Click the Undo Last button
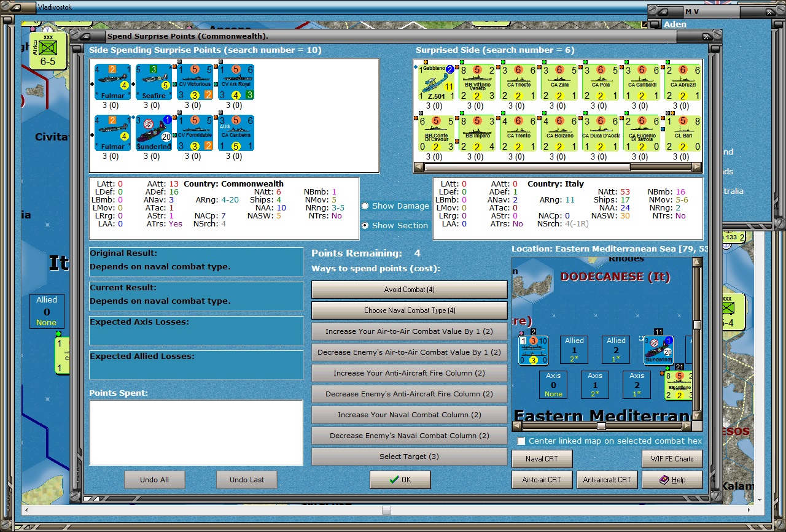Screen dimensions: 786x532 click(246, 480)
